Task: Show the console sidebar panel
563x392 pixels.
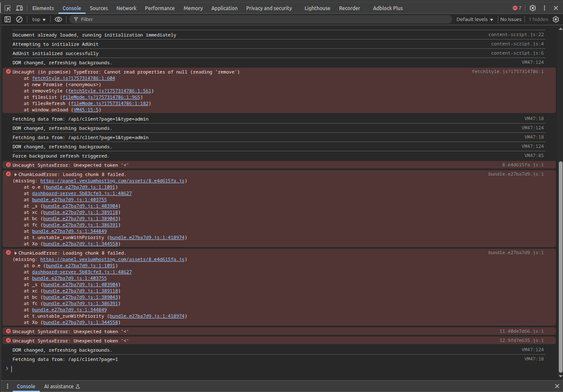Action: [8, 19]
